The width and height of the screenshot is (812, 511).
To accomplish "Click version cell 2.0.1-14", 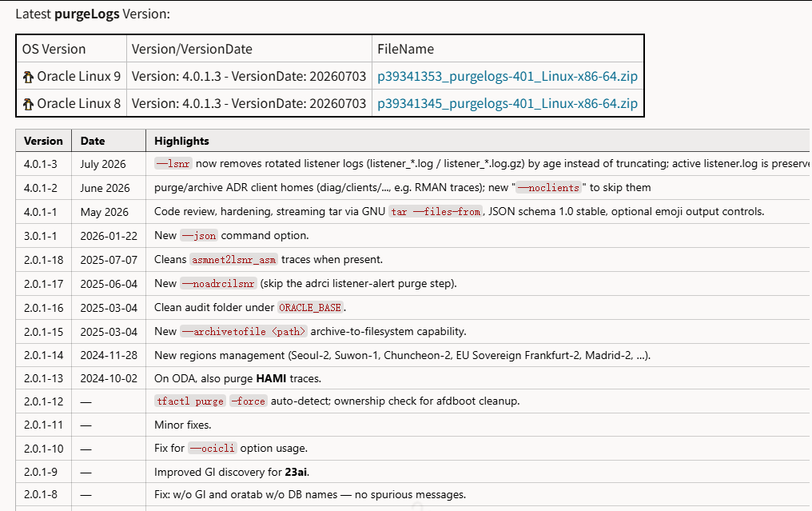I will point(43,355).
